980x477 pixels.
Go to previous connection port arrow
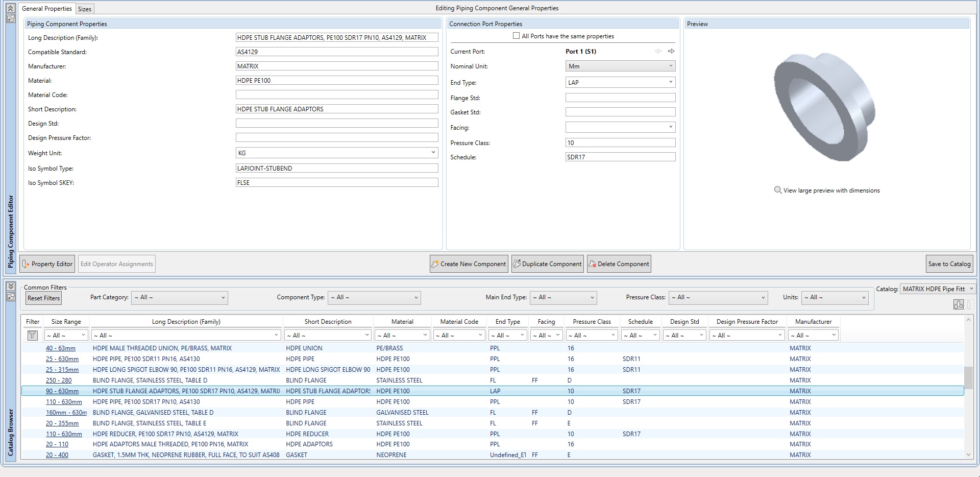[x=658, y=51]
